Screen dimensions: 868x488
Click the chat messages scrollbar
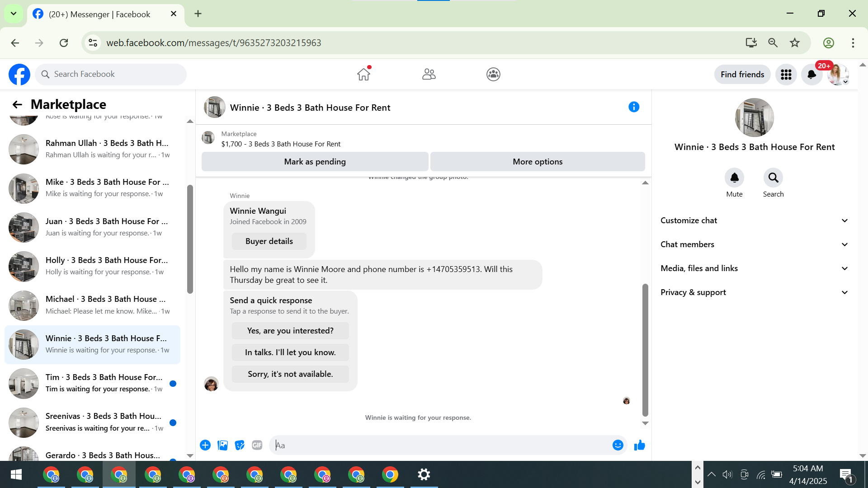(x=645, y=350)
